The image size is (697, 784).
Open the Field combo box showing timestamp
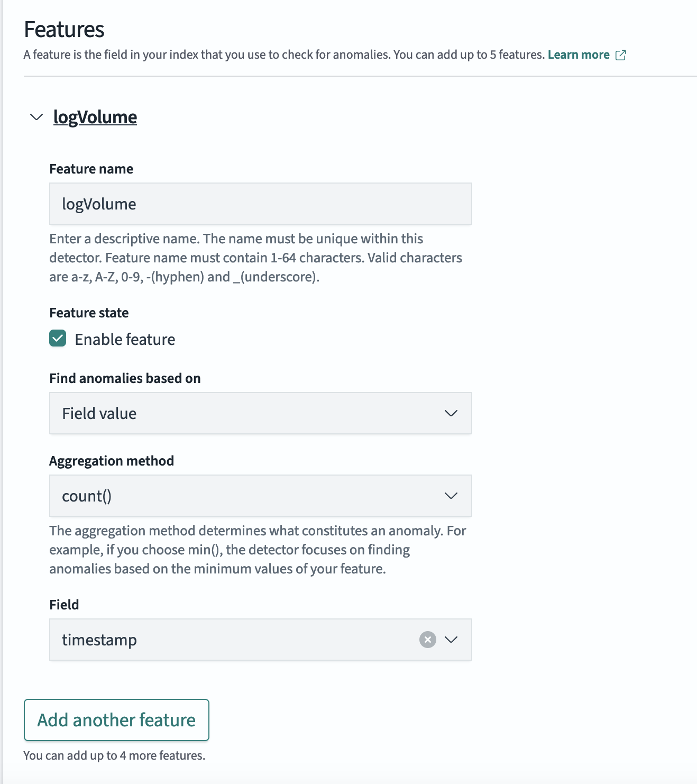[x=261, y=640]
